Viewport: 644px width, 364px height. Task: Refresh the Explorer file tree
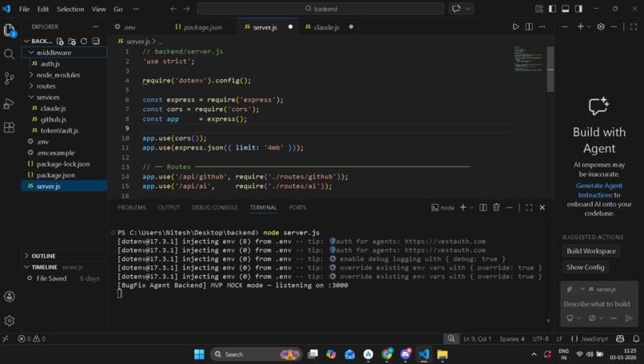84,41
